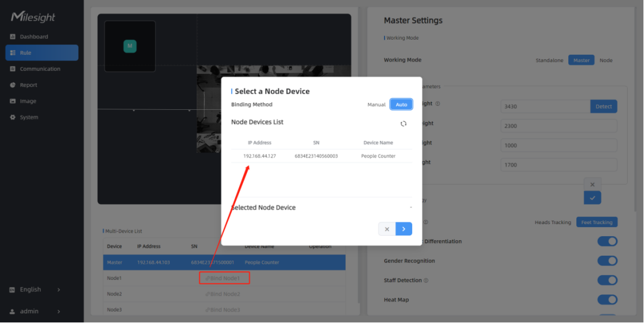Click the Detect button
Viewport: 644px width, 323px height.
pos(603,106)
